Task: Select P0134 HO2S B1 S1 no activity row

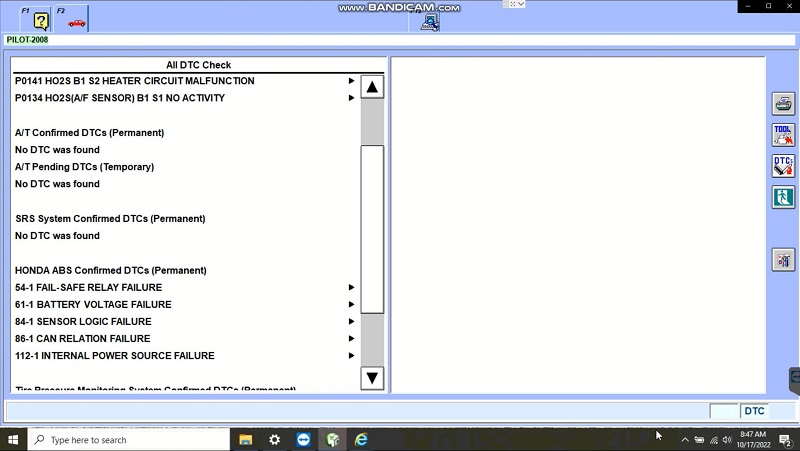Action: (185, 98)
